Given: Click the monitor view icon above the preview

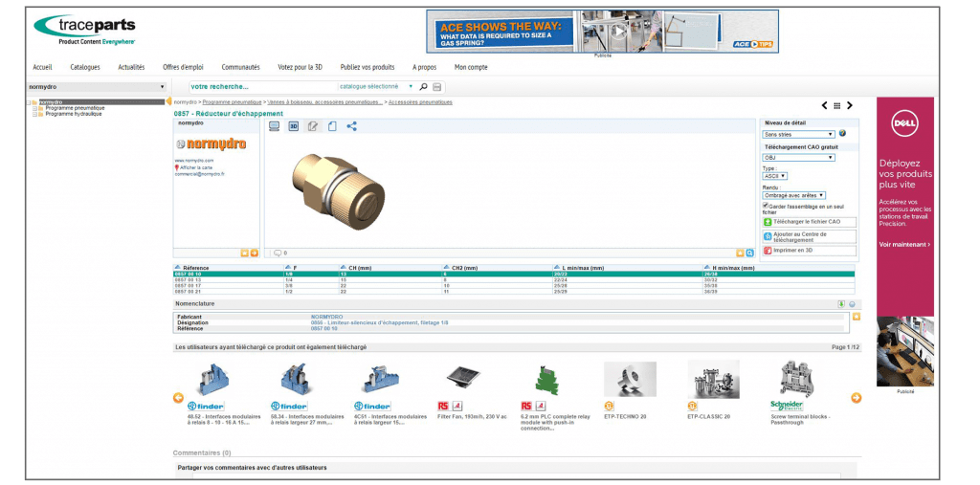Looking at the screenshot, I should [x=275, y=126].
